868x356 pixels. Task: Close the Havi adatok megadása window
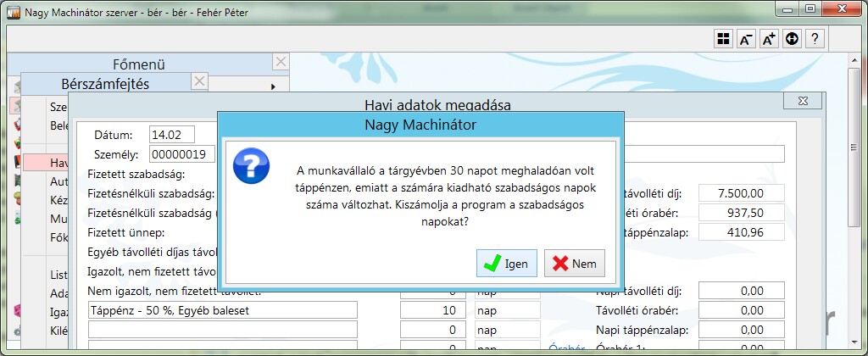[x=803, y=101]
